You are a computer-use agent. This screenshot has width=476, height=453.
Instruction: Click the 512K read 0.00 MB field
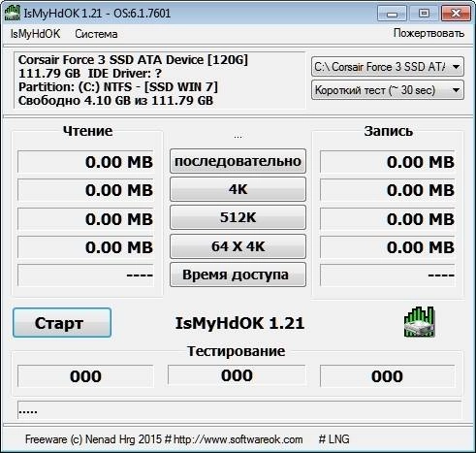pyautogui.click(x=85, y=219)
